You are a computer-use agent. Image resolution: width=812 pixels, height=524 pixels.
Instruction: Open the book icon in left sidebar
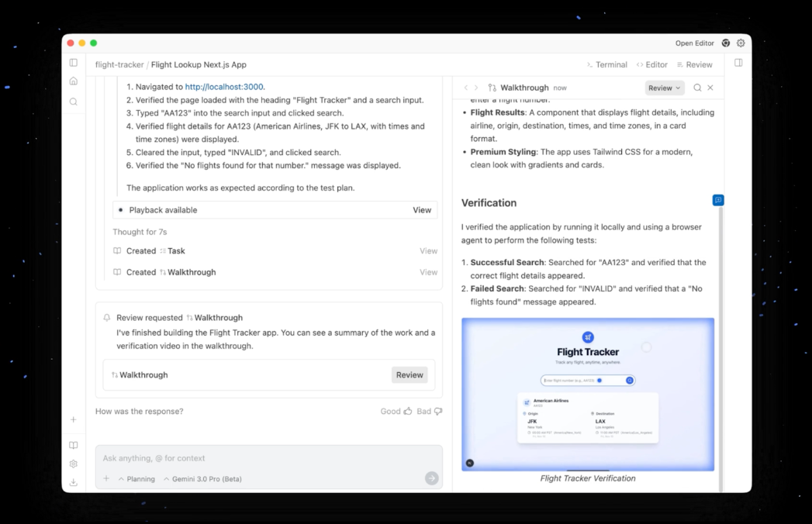[x=74, y=446]
